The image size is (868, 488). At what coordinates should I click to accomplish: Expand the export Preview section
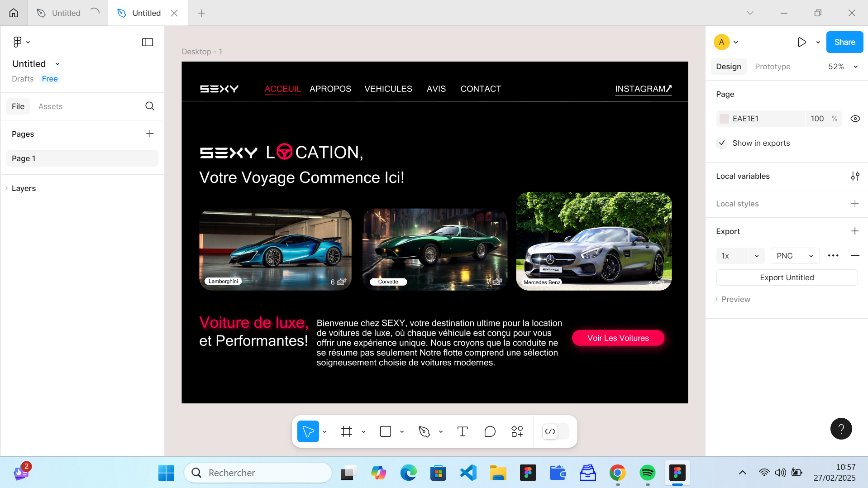[716, 299]
